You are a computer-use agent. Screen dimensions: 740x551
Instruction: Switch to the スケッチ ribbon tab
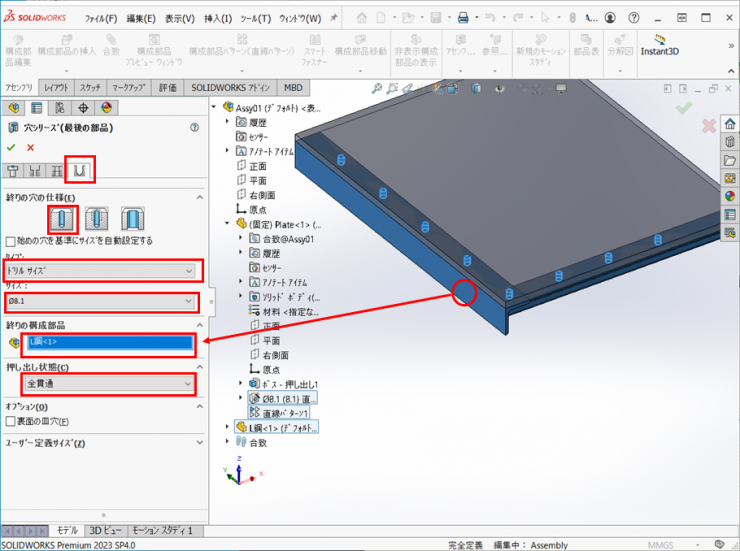click(x=90, y=88)
